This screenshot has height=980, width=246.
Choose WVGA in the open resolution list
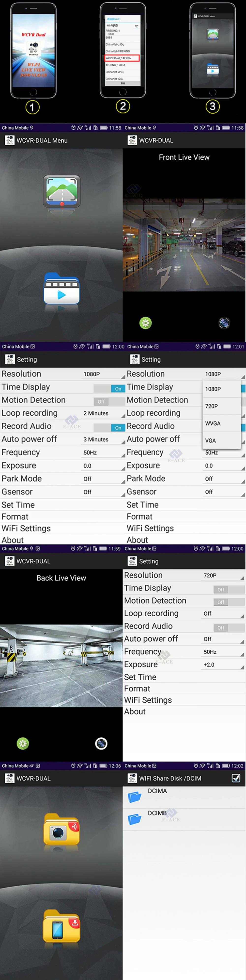(222, 423)
